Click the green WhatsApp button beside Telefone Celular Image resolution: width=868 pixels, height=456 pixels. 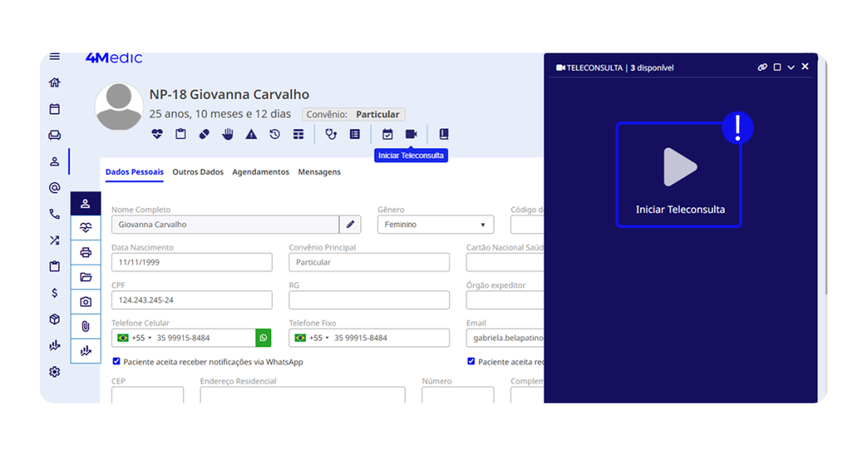pyautogui.click(x=264, y=337)
